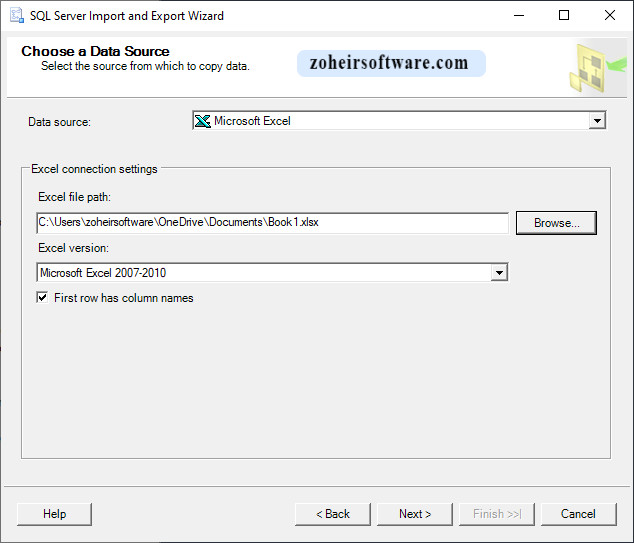Click the Choose a Data Source heading
This screenshot has height=543, width=634.
coord(95,51)
